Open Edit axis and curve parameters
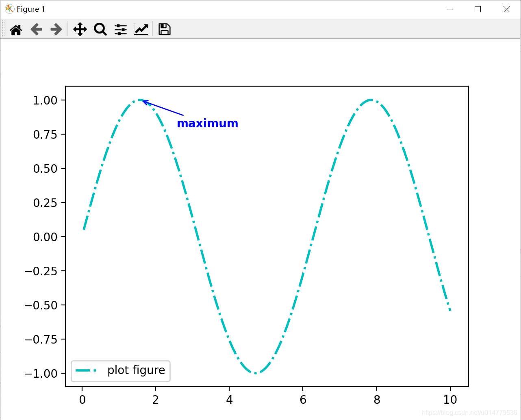The width and height of the screenshot is (521, 420). click(141, 29)
